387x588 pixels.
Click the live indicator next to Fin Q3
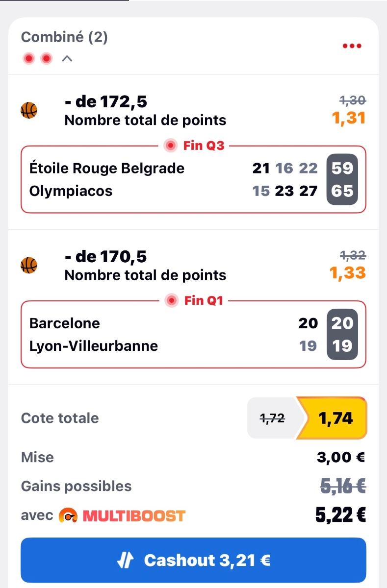point(171,146)
